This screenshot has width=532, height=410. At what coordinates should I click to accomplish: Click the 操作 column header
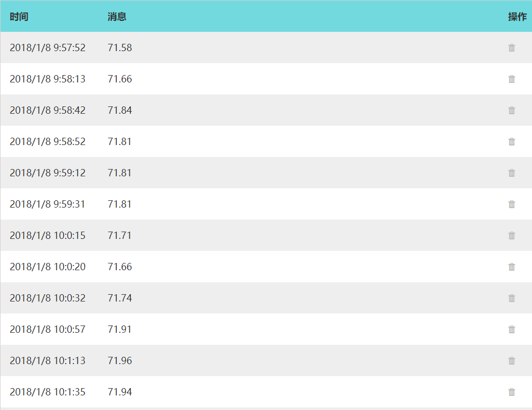point(517,17)
